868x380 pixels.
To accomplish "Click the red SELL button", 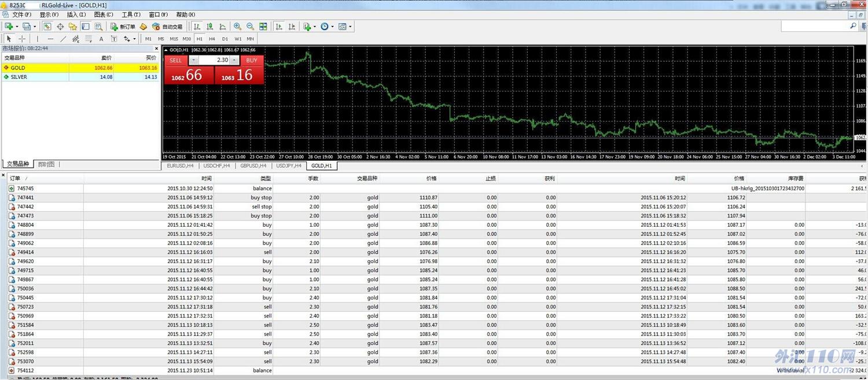I will click(x=176, y=60).
